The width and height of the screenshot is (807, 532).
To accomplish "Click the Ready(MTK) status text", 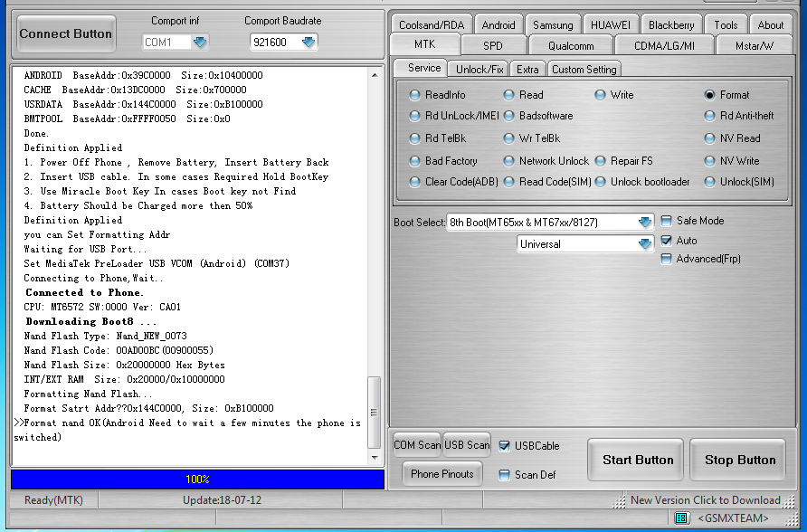I will pyautogui.click(x=53, y=500).
